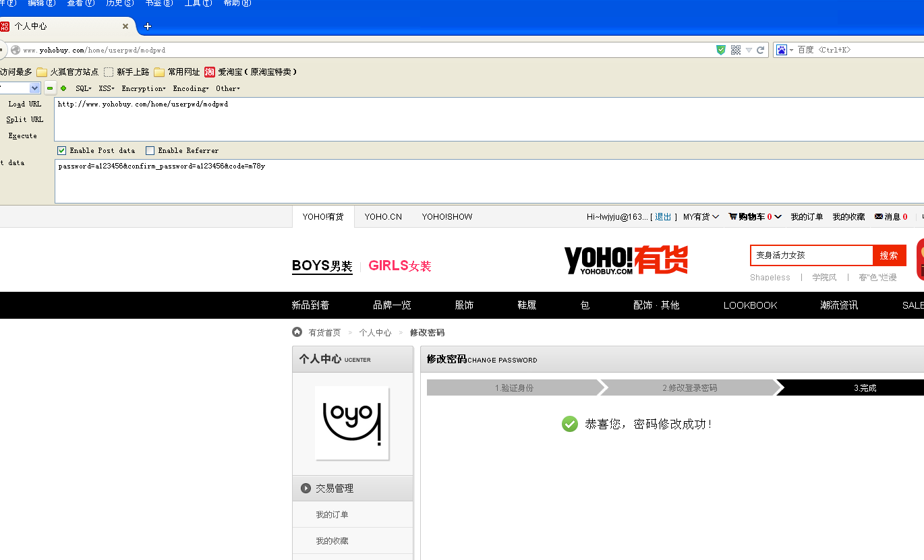Select the BOYS男装 section

coord(322,266)
